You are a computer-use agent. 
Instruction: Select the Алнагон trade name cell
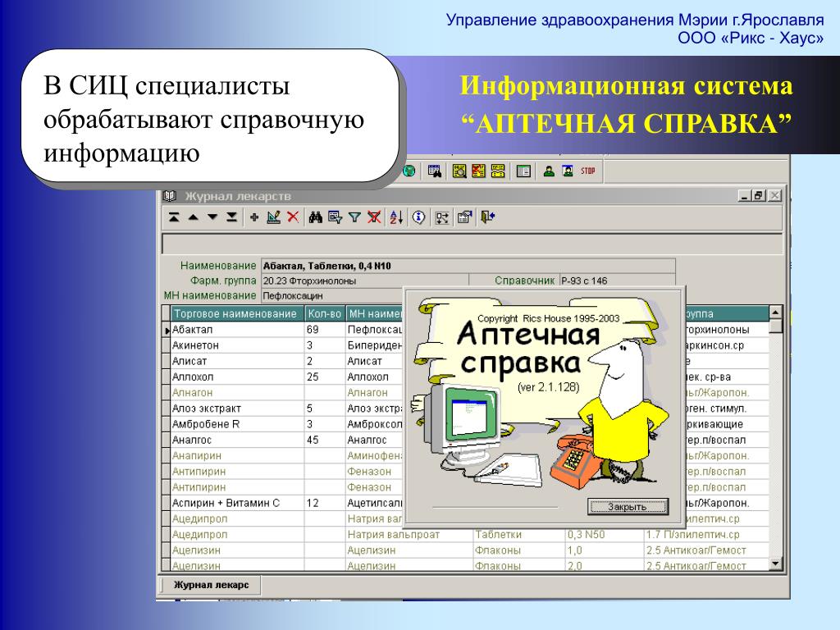pos(237,393)
